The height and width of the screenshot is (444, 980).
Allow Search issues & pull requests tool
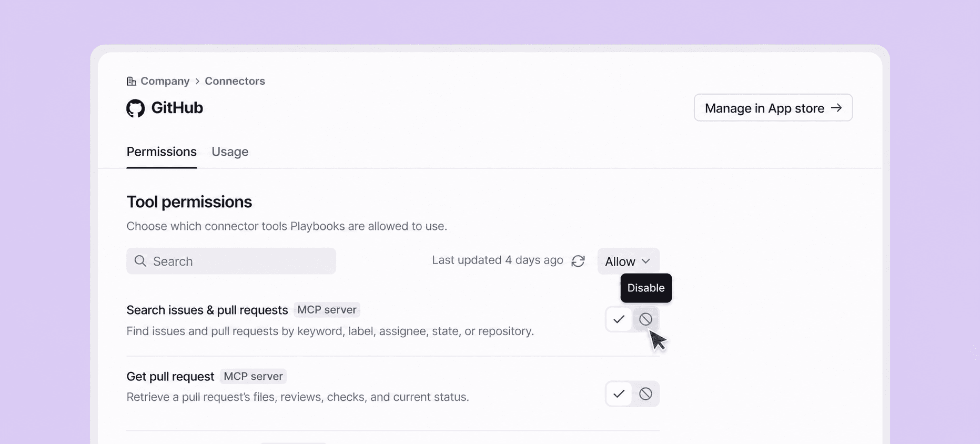pos(619,319)
